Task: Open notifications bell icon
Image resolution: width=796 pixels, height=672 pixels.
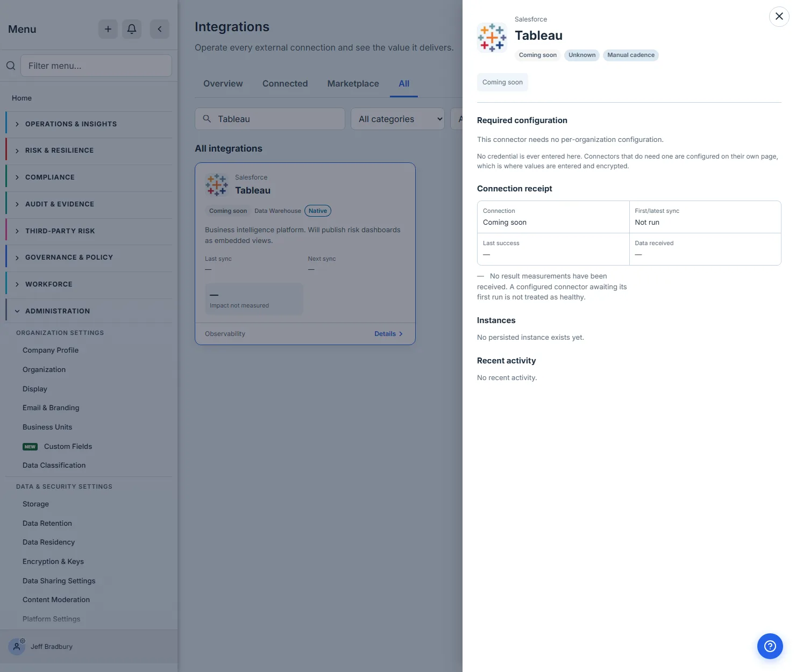Action: tap(132, 29)
